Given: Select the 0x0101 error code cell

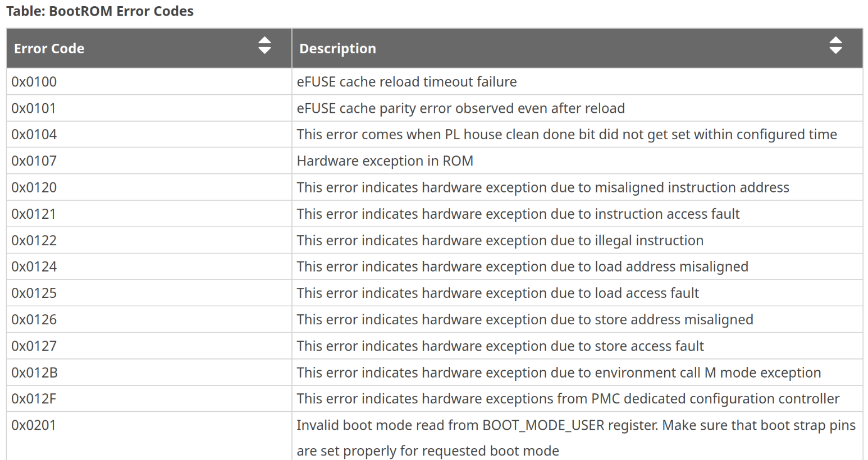Looking at the screenshot, I should point(34,108).
